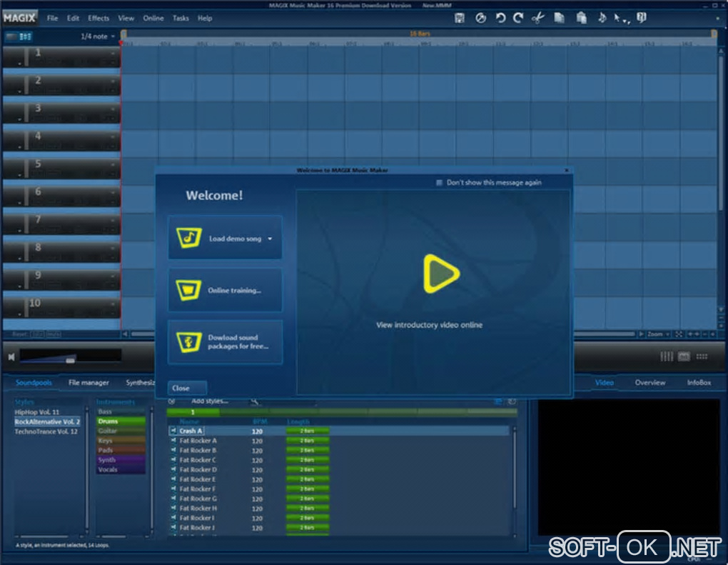Toggle the Vocals instrument filter

[x=121, y=470]
